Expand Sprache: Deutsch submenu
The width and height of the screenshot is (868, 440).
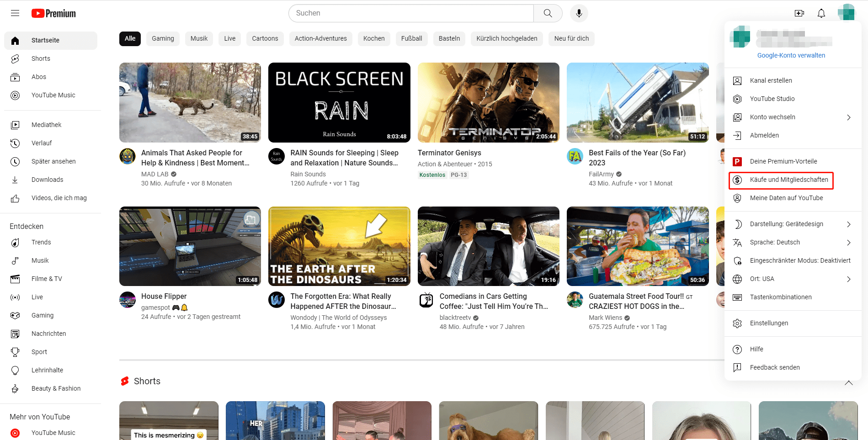[x=793, y=242]
